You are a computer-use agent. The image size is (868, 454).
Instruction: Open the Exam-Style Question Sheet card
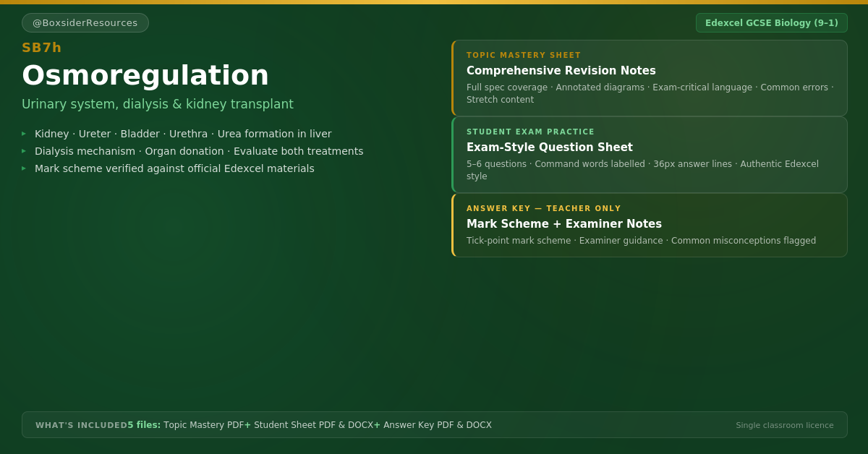coord(650,155)
